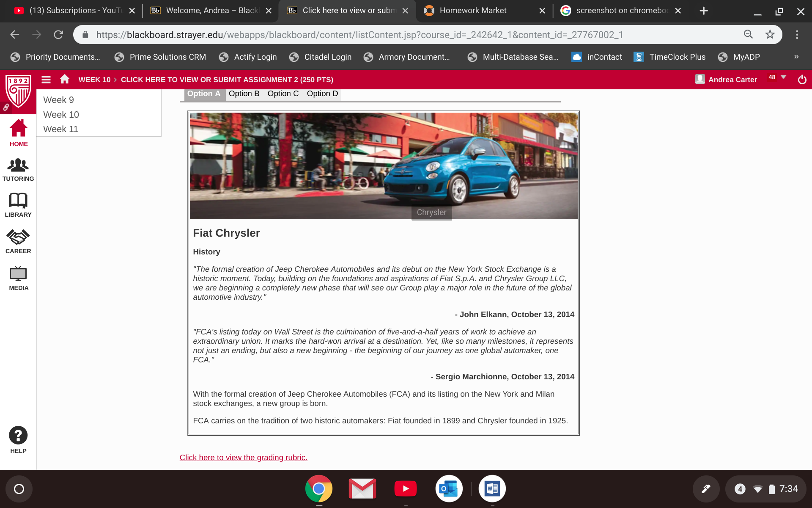Viewport: 812px width, 508px height.
Task: Expand the user notifications dropdown arrow
Action: pyautogui.click(x=783, y=77)
